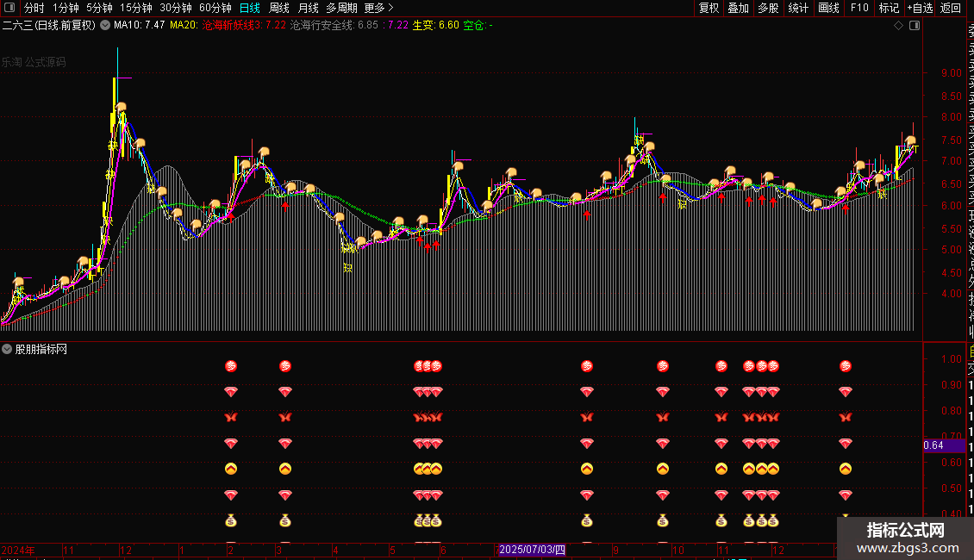Expand the main chart indicator dropdown arrow
This screenshot has width=974, height=560.
pos(105,26)
